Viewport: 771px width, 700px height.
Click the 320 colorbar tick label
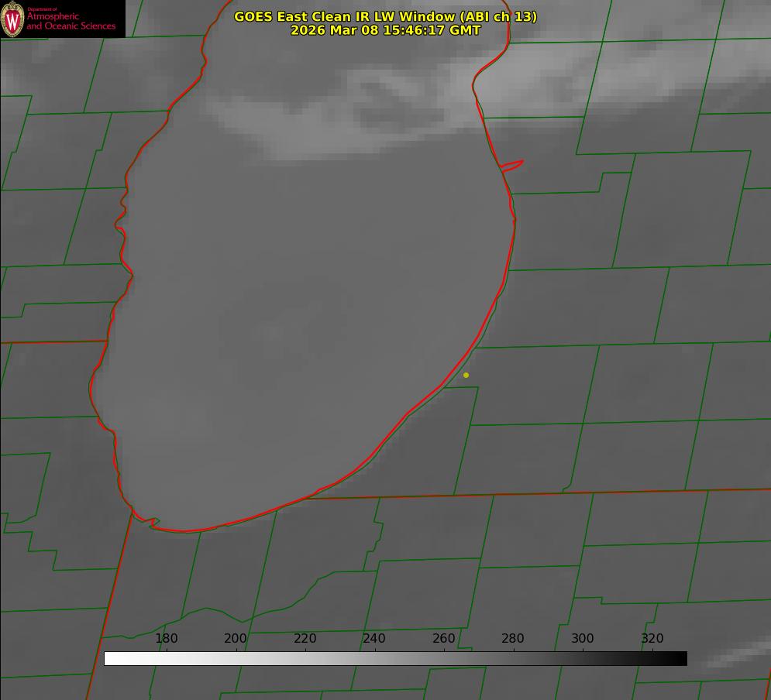pyautogui.click(x=652, y=639)
